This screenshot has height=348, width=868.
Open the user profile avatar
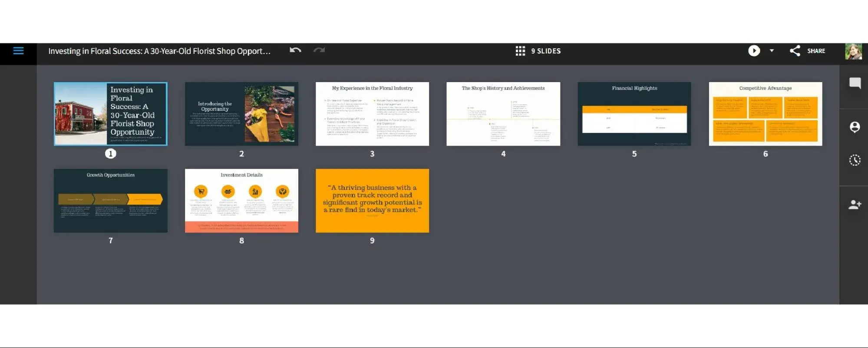click(853, 51)
